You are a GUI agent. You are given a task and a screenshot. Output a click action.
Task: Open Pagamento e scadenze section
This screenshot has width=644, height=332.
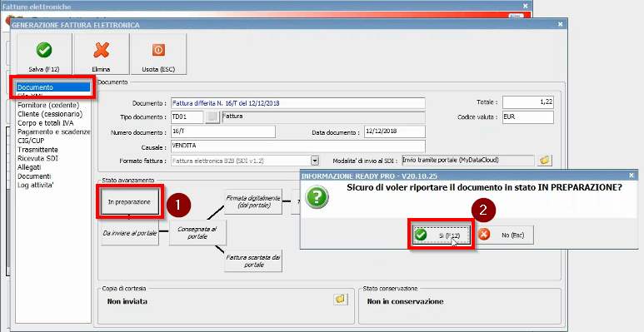[53, 131]
